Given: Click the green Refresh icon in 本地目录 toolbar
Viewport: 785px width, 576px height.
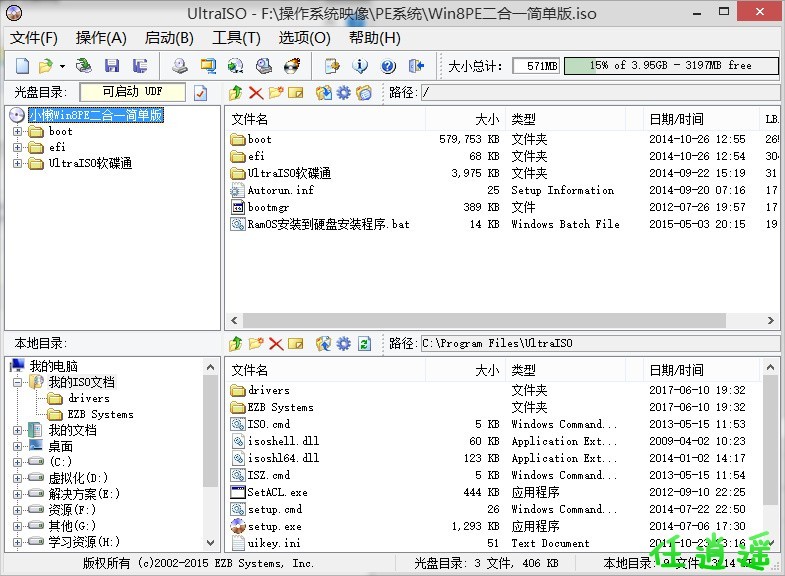Looking at the screenshot, I should [x=364, y=344].
